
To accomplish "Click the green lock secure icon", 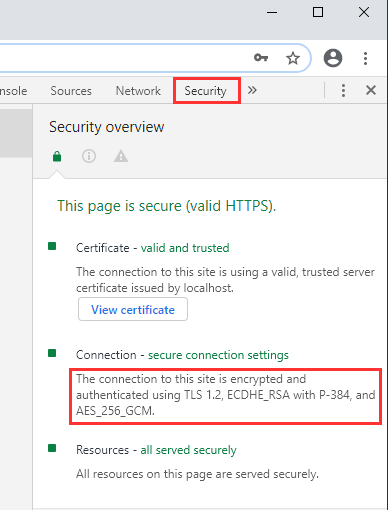I will (57, 156).
